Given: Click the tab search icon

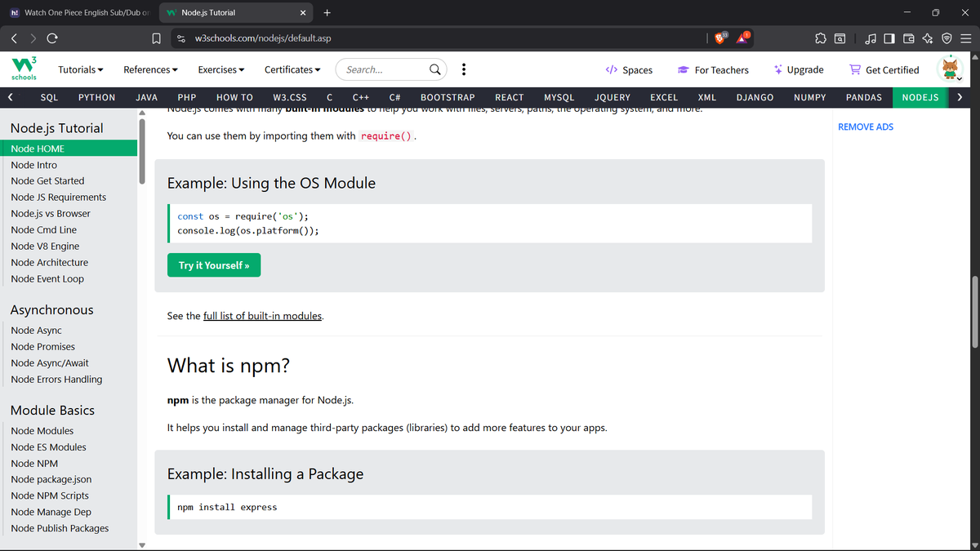Looking at the screenshot, I should pyautogui.click(x=840, y=38).
